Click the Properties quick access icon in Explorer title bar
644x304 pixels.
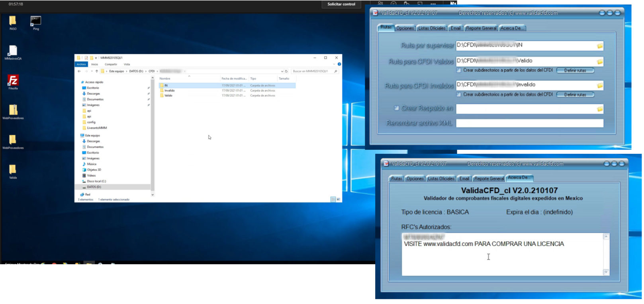coord(86,58)
